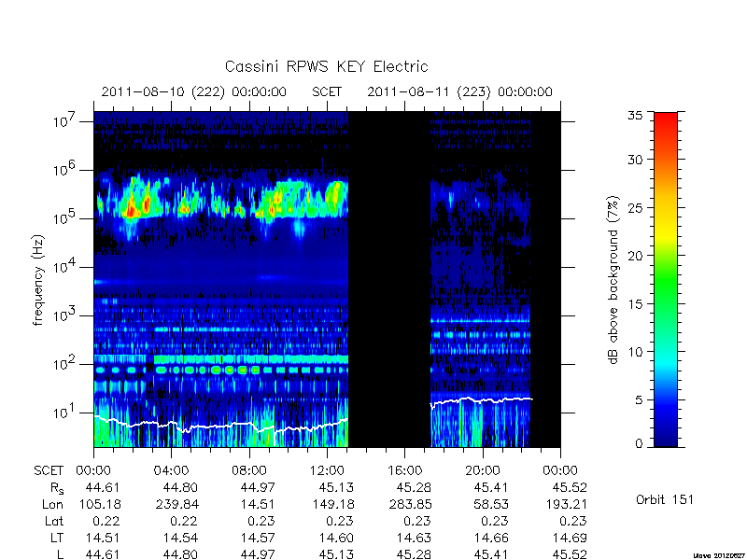Click the SCET row label below the plot

(x=49, y=470)
